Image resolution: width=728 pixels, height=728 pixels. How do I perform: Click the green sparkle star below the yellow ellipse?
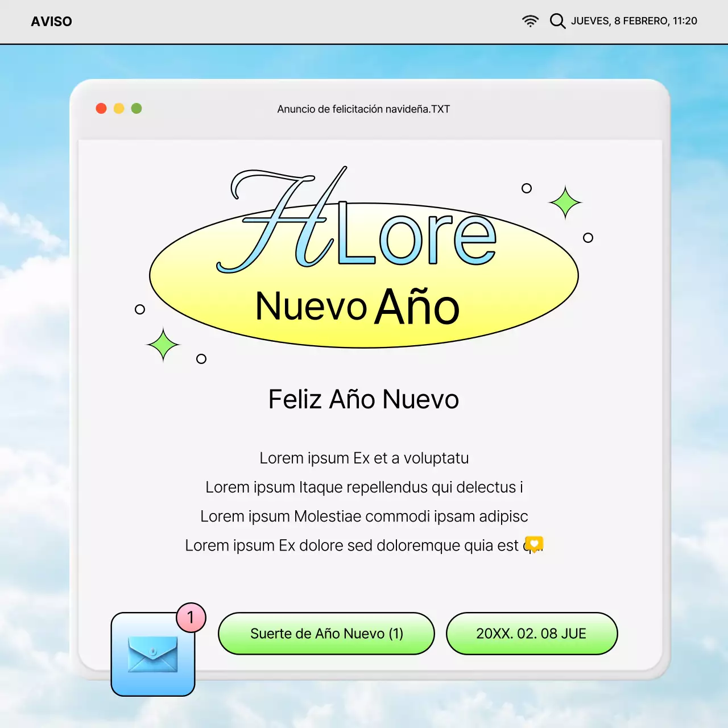tap(163, 345)
